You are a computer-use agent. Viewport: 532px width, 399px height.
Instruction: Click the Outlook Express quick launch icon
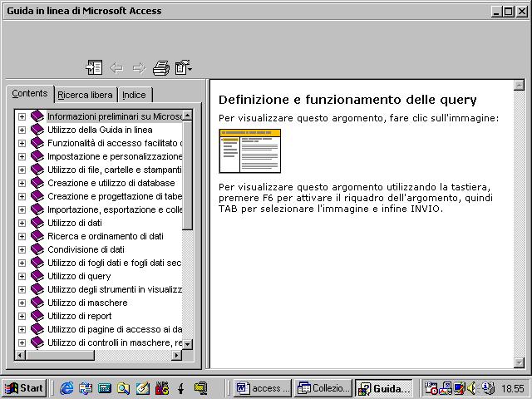86,388
